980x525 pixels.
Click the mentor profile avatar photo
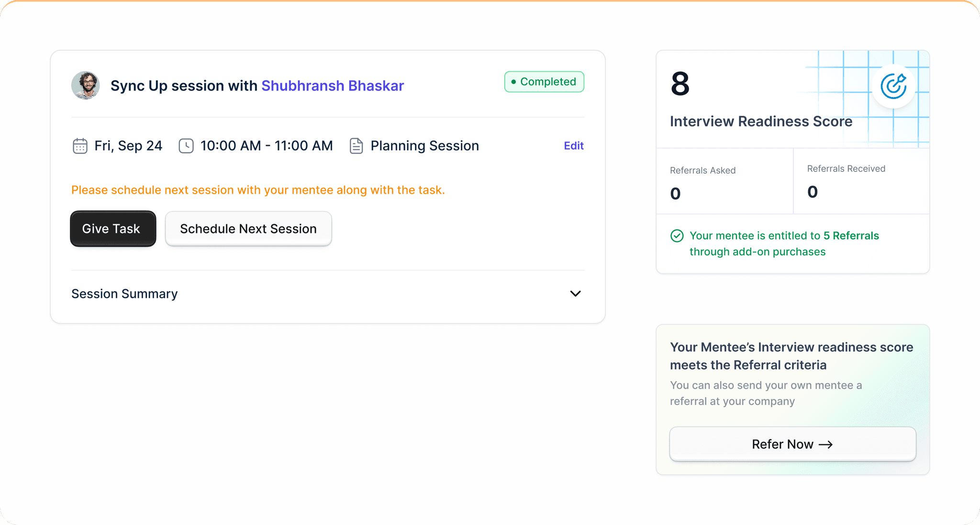(x=86, y=86)
